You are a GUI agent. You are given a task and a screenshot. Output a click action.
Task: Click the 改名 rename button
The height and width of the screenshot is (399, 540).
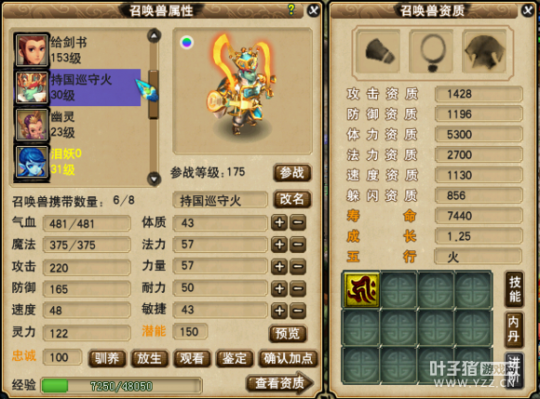292,199
